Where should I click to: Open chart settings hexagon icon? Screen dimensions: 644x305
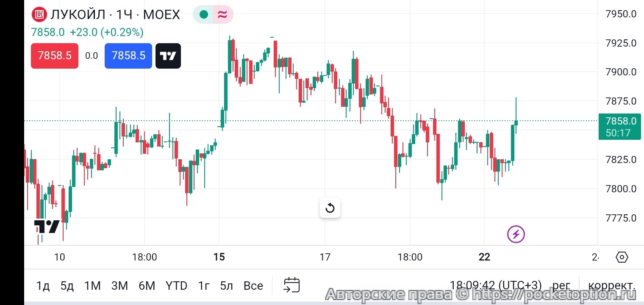pos(622,257)
